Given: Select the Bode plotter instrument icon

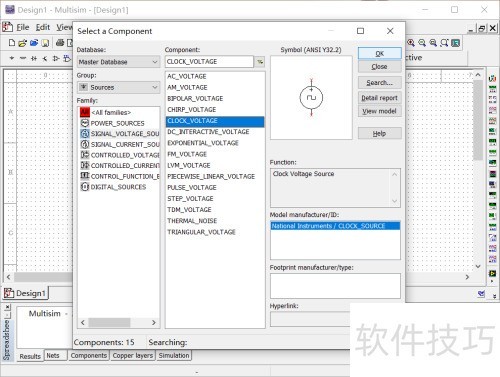Looking at the screenshot, I should coord(492,131).
